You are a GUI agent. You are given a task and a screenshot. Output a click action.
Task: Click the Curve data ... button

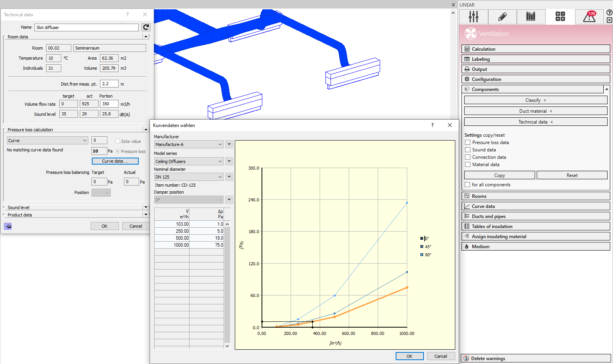115,161
